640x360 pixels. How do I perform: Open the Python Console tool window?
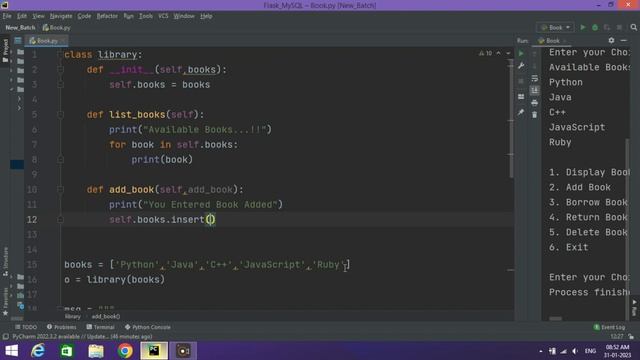(148, 327)
